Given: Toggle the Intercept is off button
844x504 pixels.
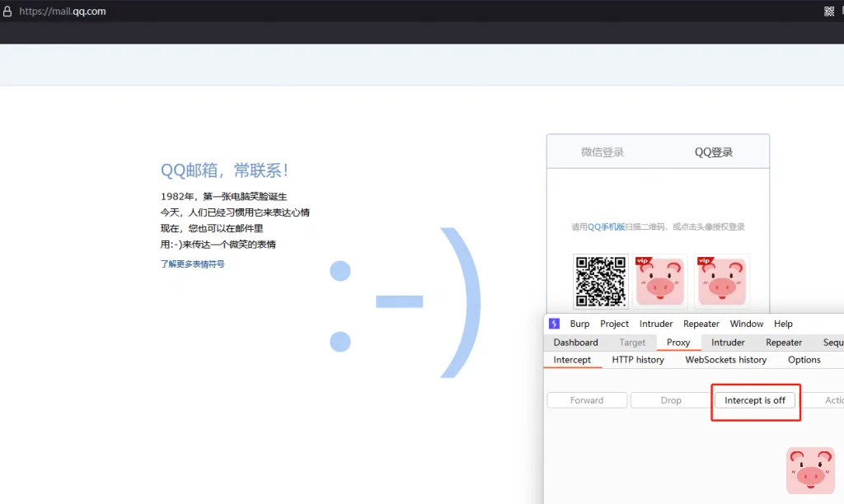Looking at the screenshot, I should click(755, 400).
